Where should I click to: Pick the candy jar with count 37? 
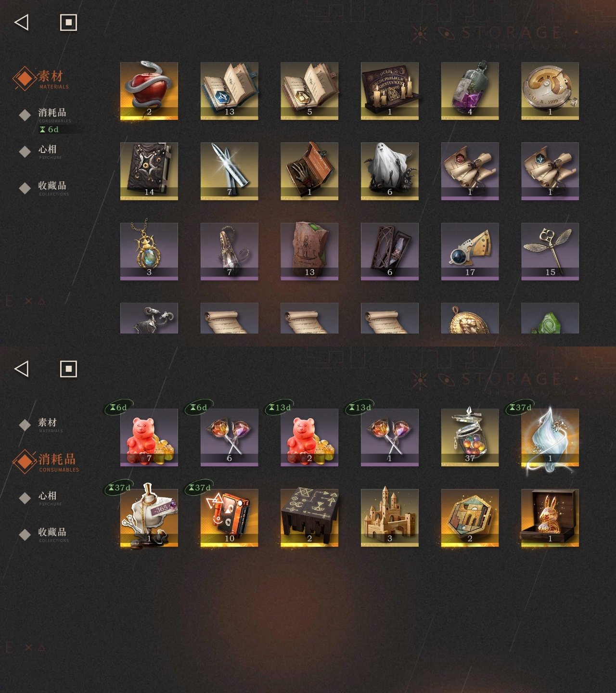pyautogui.click(x=470, y=437)
